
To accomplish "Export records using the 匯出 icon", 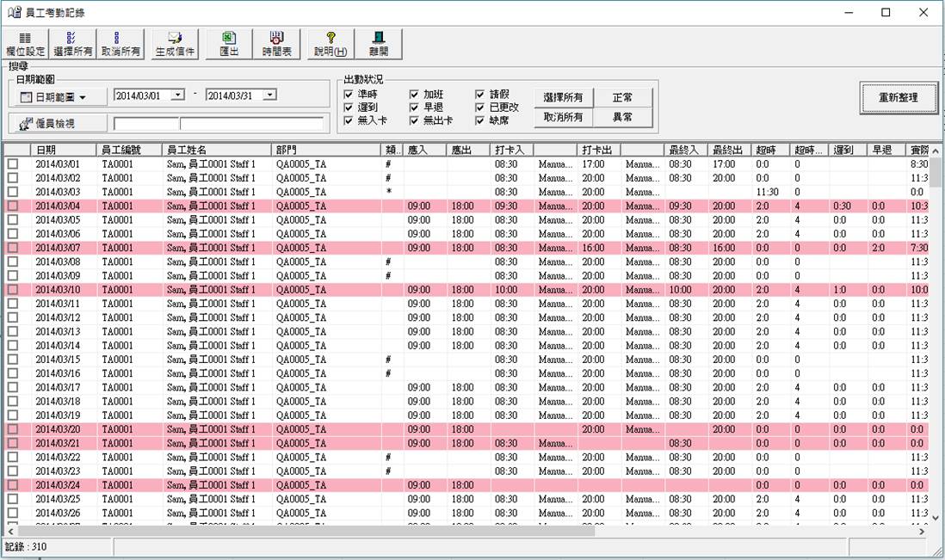I will pos(228,43).
